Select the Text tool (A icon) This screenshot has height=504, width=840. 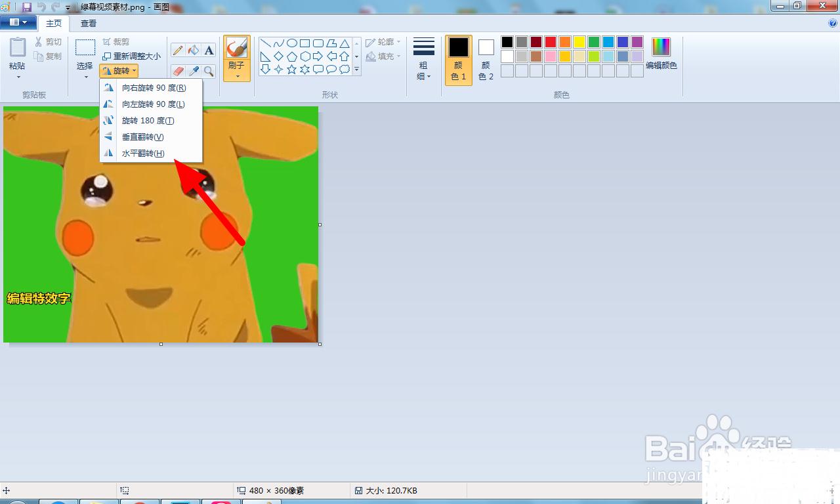(x=209, y=51)
